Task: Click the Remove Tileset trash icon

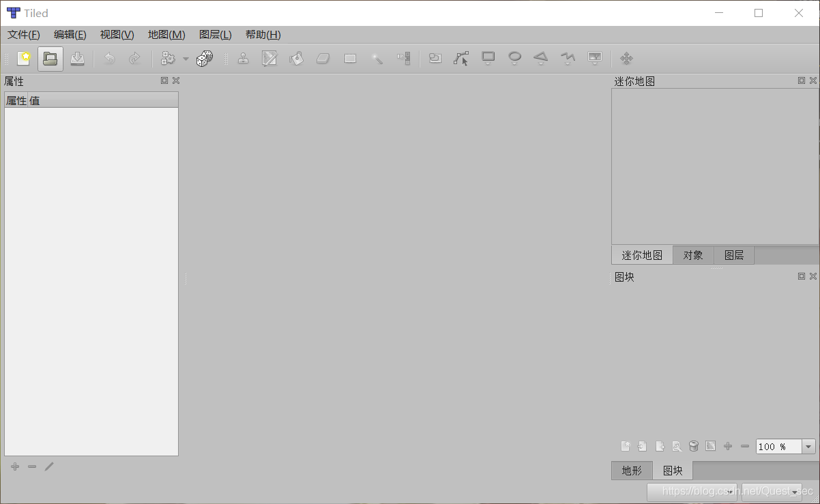Action: click(x=694, y=447)
